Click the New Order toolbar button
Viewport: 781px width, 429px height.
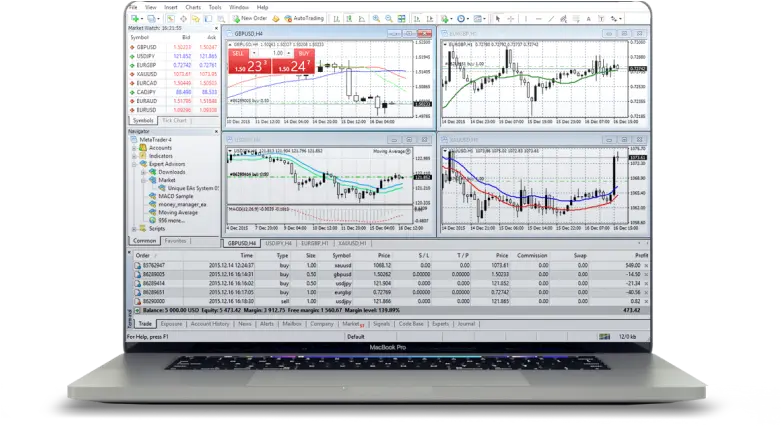tap(251, 18)
